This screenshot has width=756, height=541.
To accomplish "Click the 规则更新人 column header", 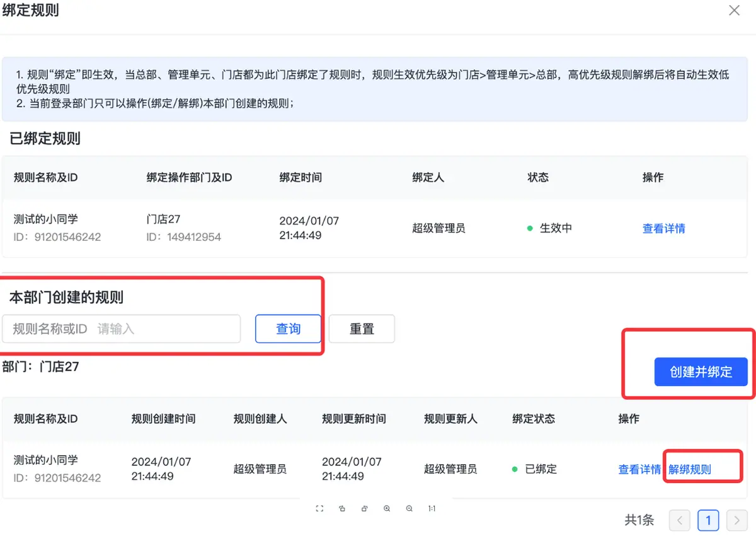I will (x=450, y=419).
